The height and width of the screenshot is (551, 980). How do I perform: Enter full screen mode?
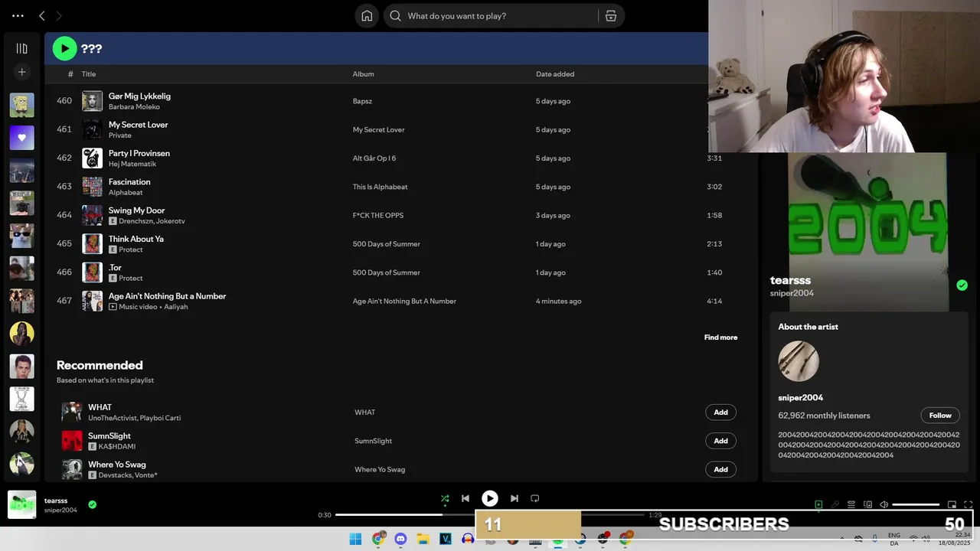tap(968, 504)
